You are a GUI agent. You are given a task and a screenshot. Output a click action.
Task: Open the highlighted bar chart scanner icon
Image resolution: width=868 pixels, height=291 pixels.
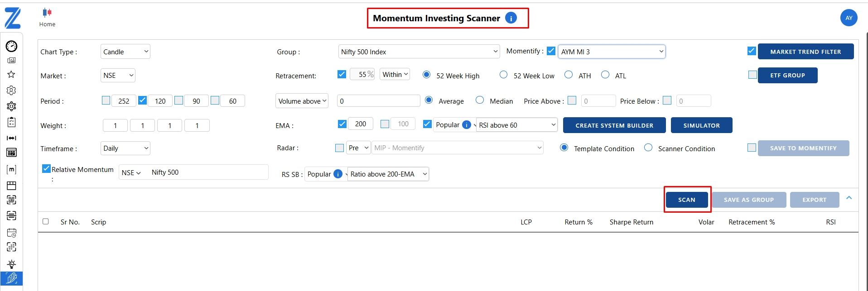[x=11, y=278]
